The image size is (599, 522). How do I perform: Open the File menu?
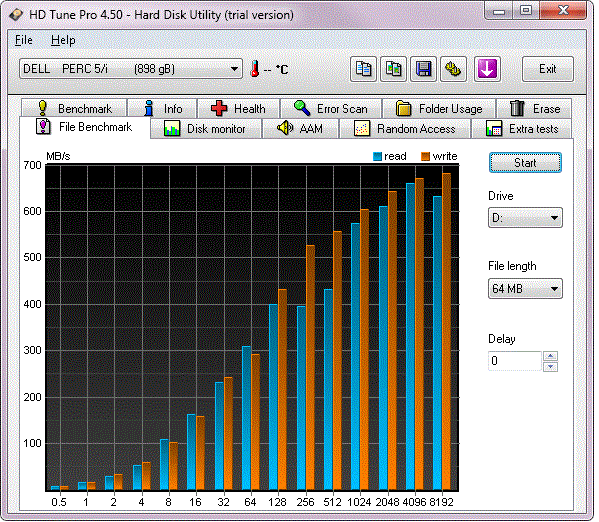24,40
